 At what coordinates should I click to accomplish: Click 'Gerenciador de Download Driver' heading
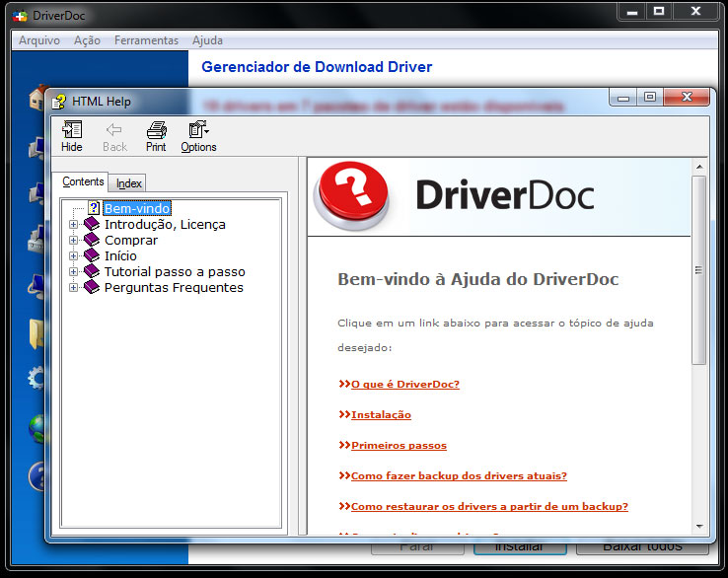tap(317, 67)
